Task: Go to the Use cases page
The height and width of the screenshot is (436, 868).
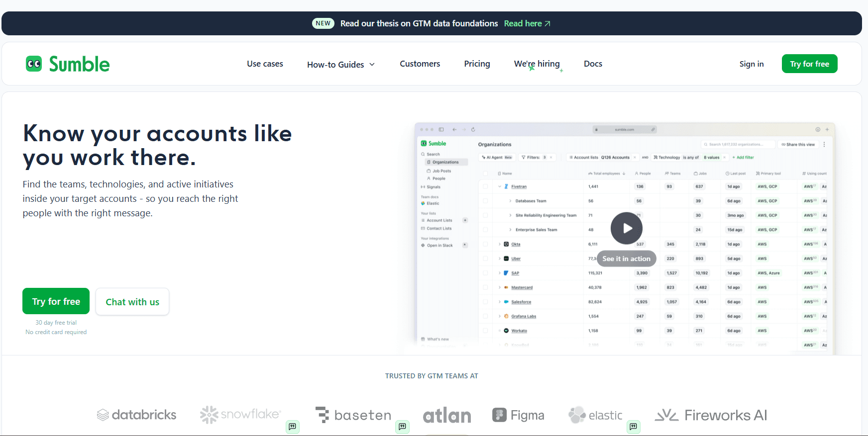Action: pyautogui.click(x=265, y=64)
